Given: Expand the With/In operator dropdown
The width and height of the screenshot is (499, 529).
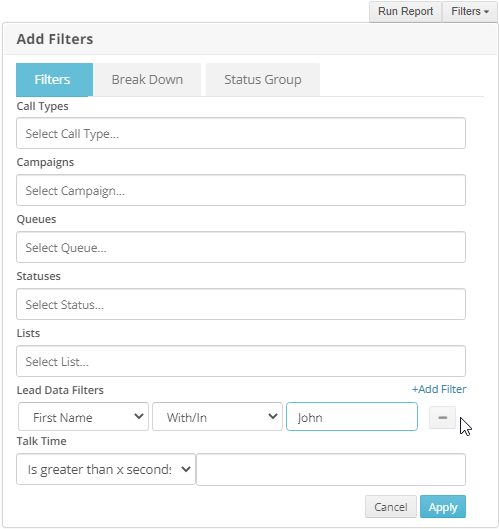Looking at the screenshot, I should pyautogui.click(x=217, y=417).
